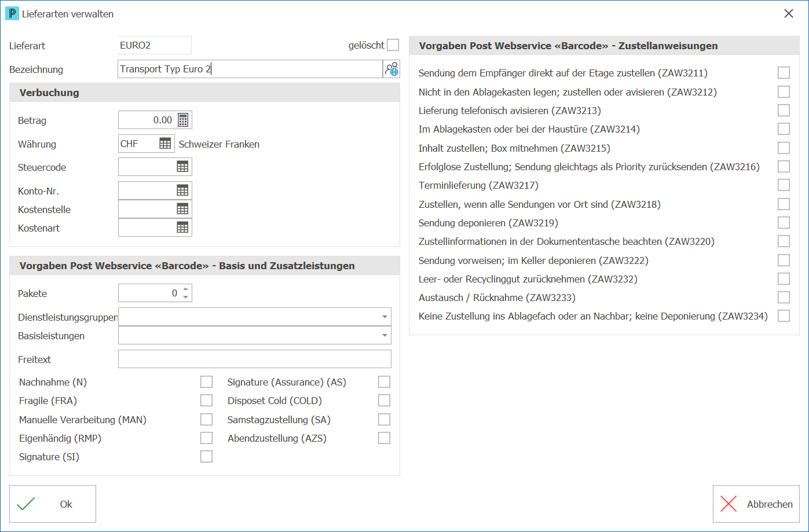Tick Inhalt zustellen; Box mitnehmen (ZAW3215)

(x=784, y=148)
